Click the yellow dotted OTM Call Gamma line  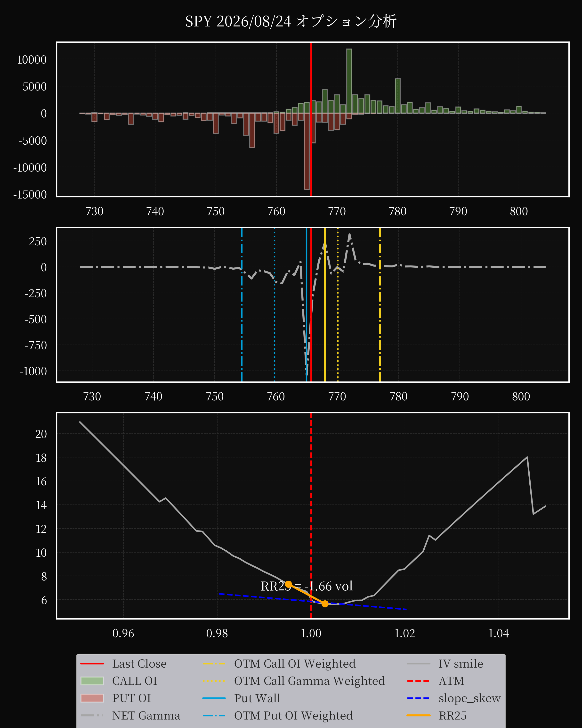point(338,305)
